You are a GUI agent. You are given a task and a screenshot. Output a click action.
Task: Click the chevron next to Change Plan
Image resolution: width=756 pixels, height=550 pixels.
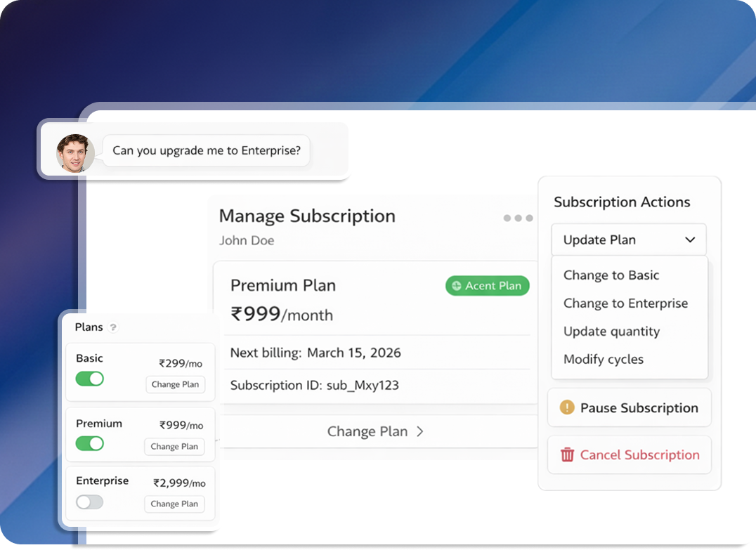[419, 431]
